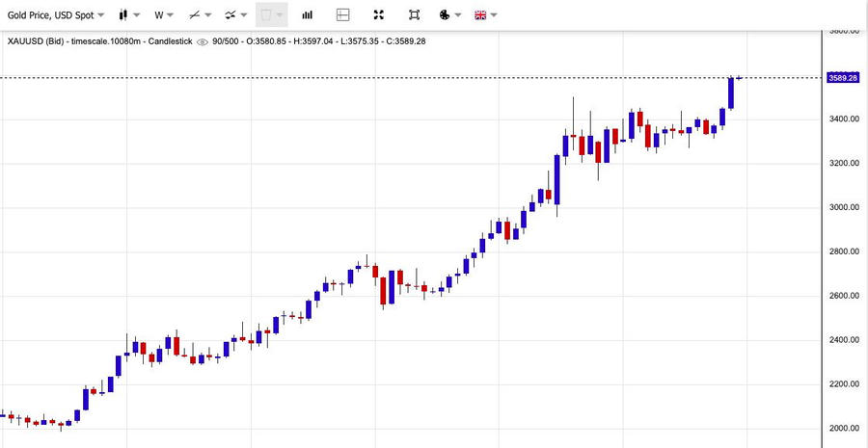Click the 3589.28 current price label

(842, 77)
